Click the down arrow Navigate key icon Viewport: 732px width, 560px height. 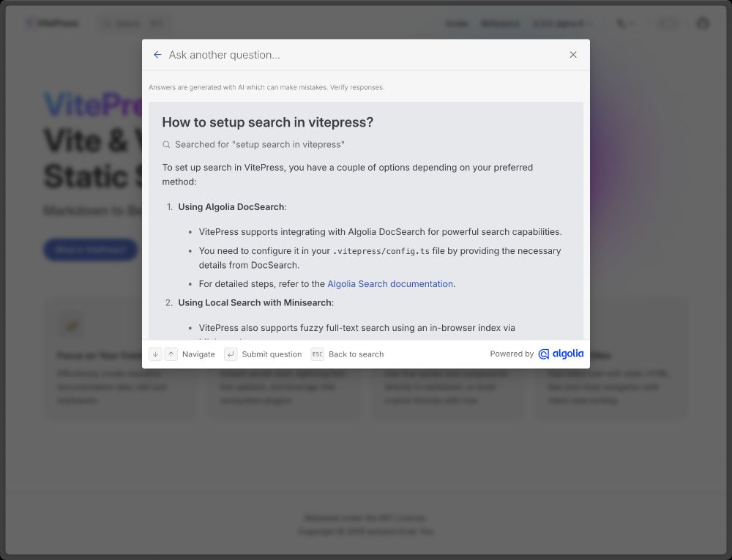(155, 354)
